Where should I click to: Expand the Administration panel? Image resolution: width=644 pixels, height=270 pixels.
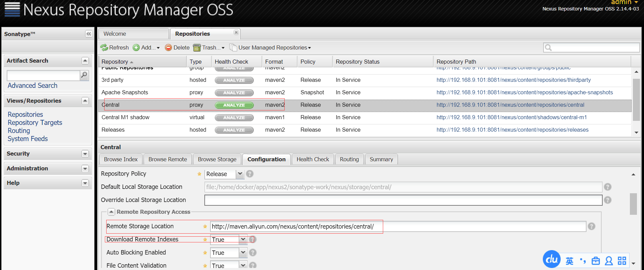click(x=85, y=169)
